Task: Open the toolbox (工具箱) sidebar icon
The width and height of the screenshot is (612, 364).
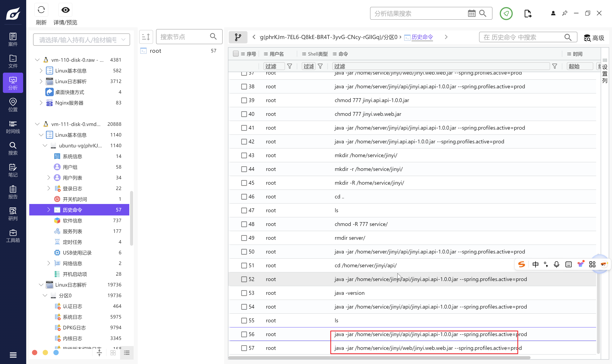Action: pyautogui.click(x=13, y=236)
